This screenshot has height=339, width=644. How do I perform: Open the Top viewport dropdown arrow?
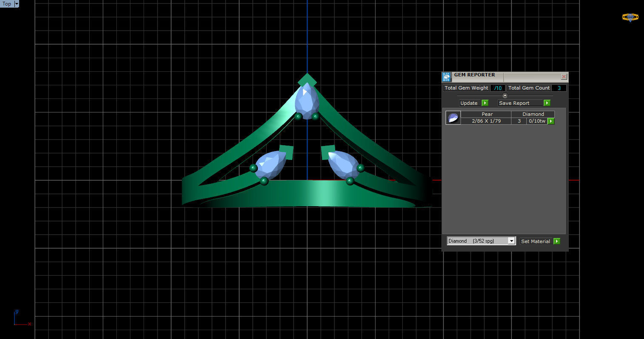pyautogui.click(x=17, y=4)
